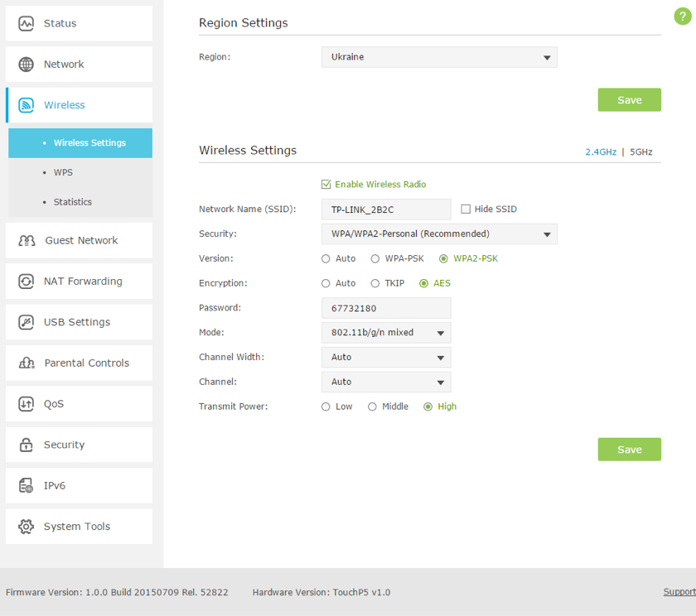Select the WPA-PSK version radio button
The width and height of the screenshot is (696, 616).
point(375,258)
